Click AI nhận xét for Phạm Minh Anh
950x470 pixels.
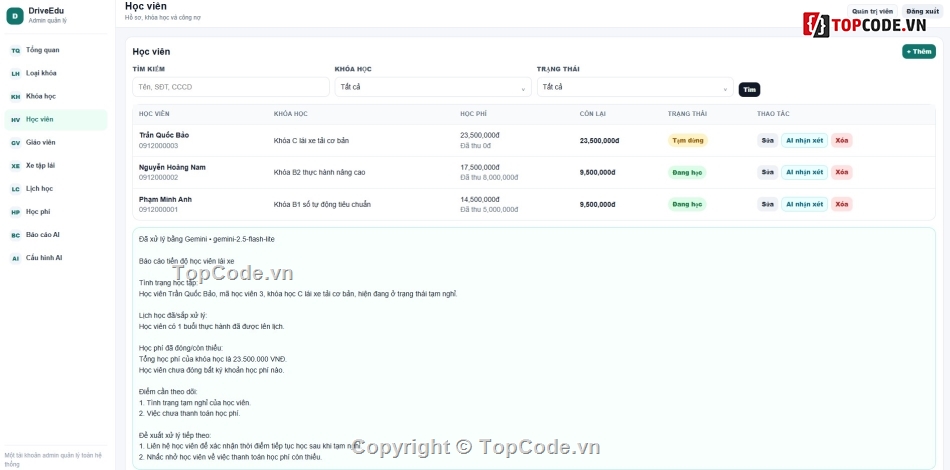coord(805,205)
